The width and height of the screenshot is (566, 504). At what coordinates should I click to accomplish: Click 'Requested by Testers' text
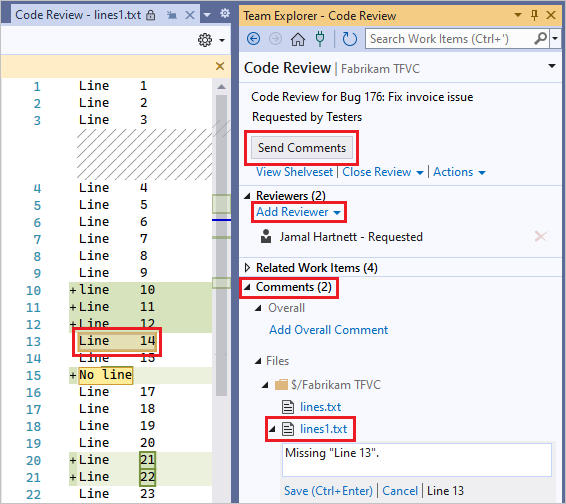307,117
